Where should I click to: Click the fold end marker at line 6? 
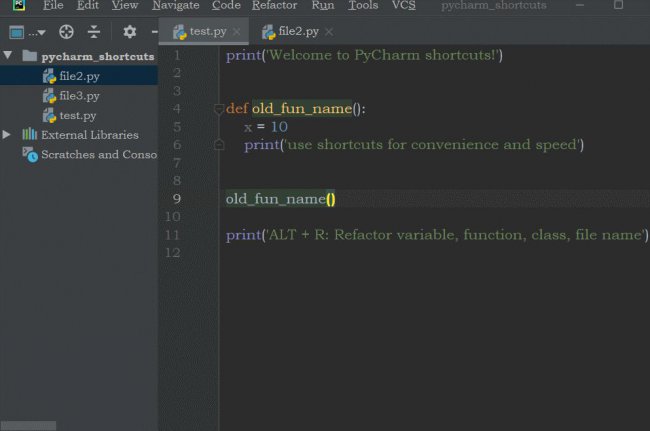point(219,145)
